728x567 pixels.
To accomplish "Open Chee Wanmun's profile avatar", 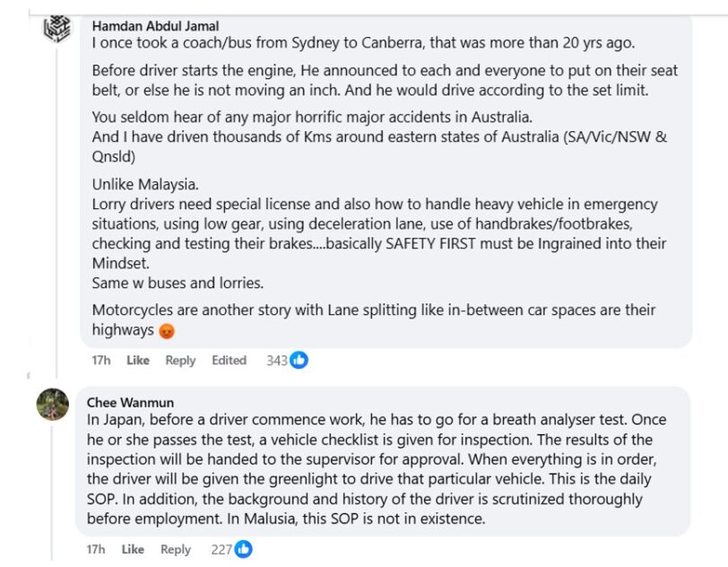I will point(53,405).
